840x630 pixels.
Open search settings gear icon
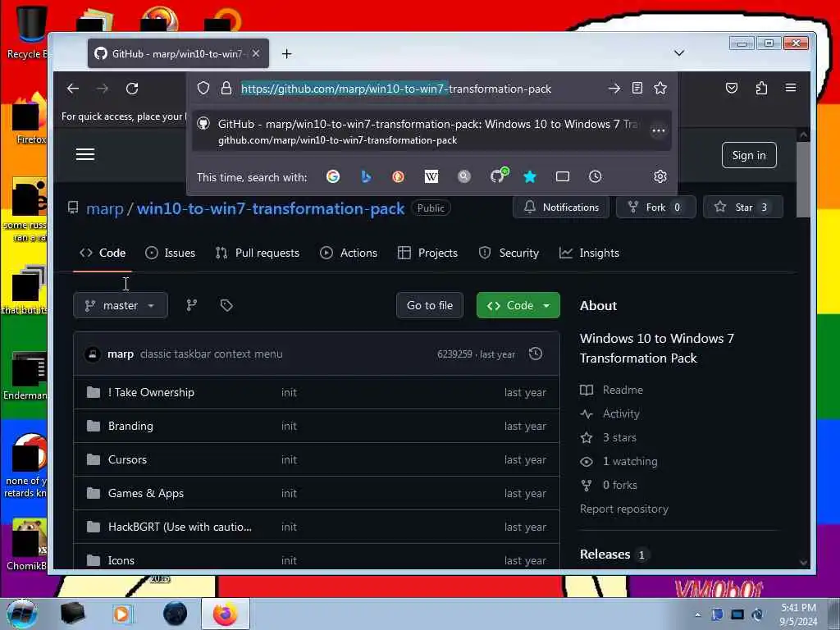660,176
